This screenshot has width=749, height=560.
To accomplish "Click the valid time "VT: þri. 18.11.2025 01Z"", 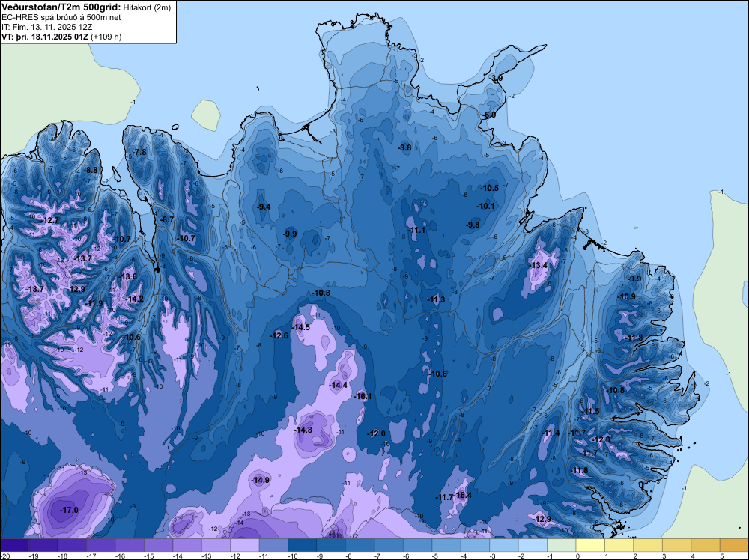I will click(44, 37).
